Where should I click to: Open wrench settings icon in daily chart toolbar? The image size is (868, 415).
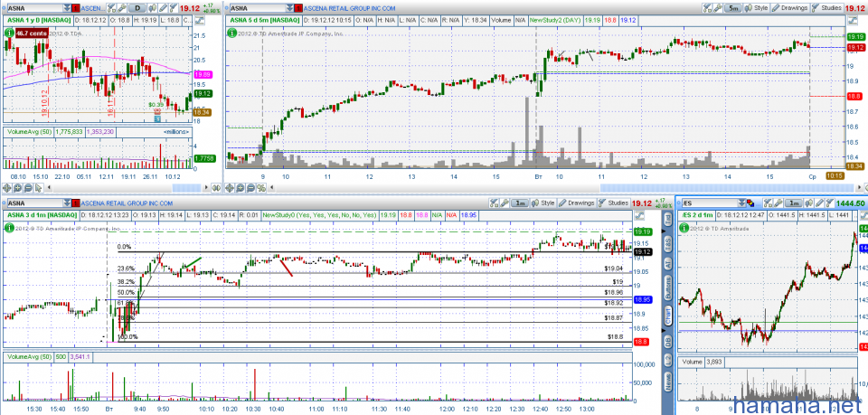(x=122, y=8)
